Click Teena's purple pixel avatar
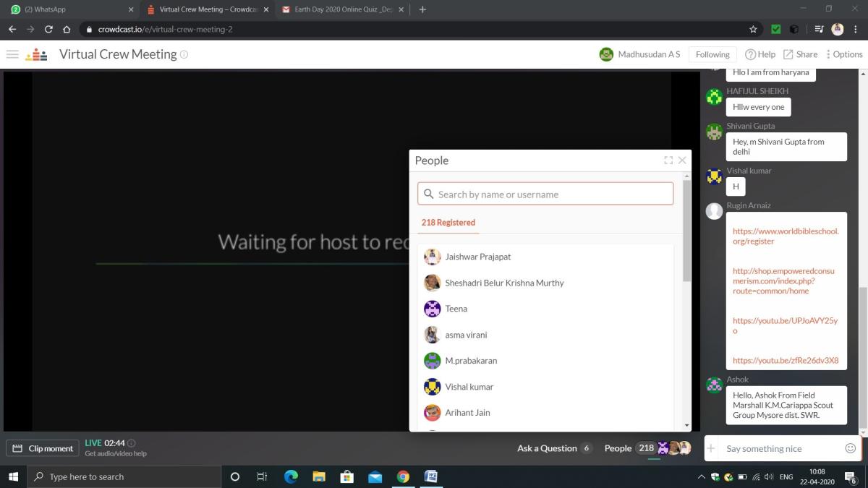The width and height of the screenshot is (868, 488). pos(432,309)
